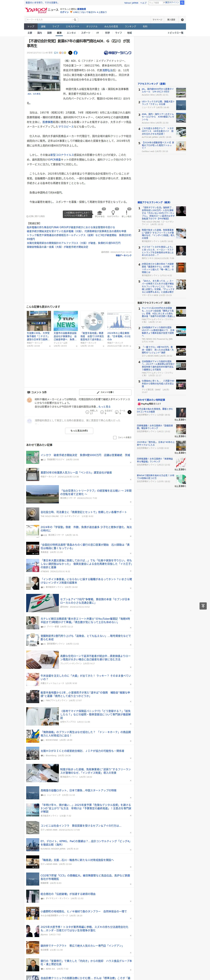Open the スポーツ category tab
Screen dimensions: 210x980
tap(86, 33)
